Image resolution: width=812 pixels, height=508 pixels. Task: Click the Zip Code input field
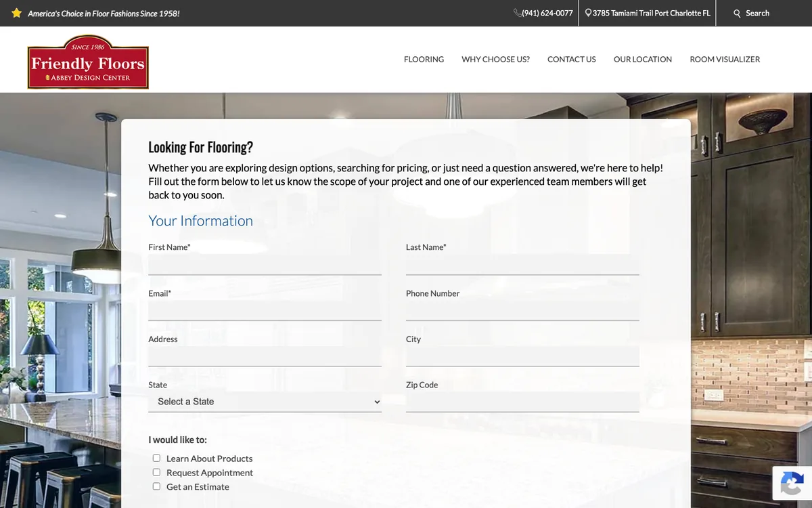tap(522, 402)
